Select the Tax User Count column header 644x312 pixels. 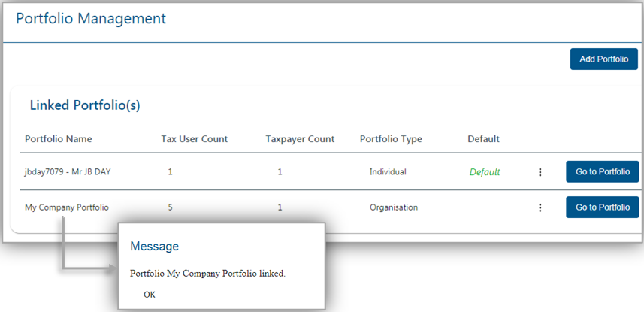[x=195, y=139]
